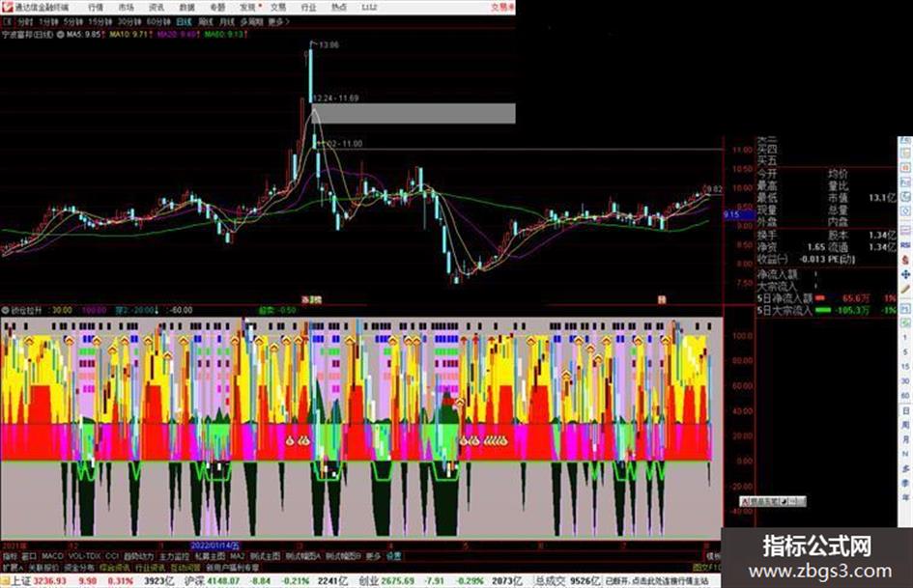The image size is (913, 588).
Task: Open the 资讯 menu
Action: tap(157, 8)
